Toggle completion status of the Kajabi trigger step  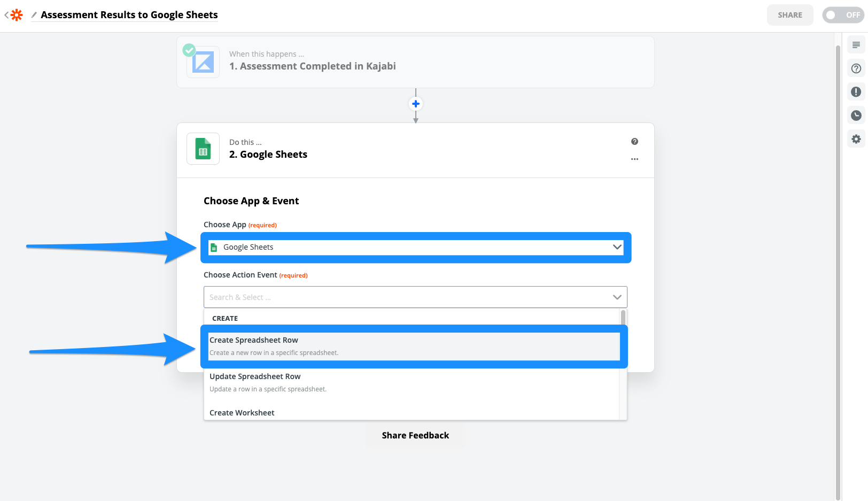(189, 50)
